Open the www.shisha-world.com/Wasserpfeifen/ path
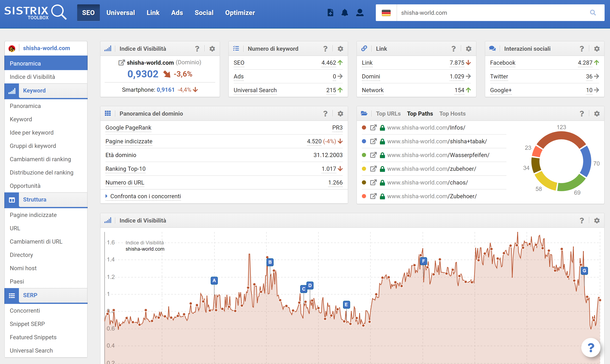The width and height of the screenshot is (610, 364). (x=438, y=155)
